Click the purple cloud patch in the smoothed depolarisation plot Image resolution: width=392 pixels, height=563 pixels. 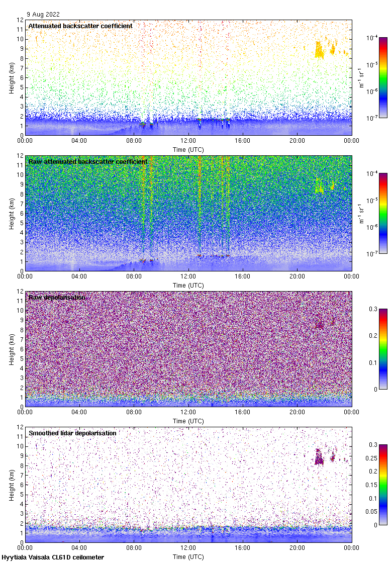pos(319,457)
